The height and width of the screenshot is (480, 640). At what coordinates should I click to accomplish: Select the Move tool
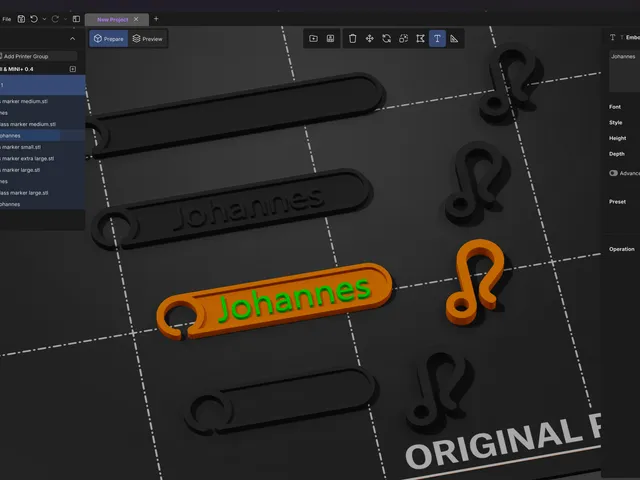[x=369, y=38]
